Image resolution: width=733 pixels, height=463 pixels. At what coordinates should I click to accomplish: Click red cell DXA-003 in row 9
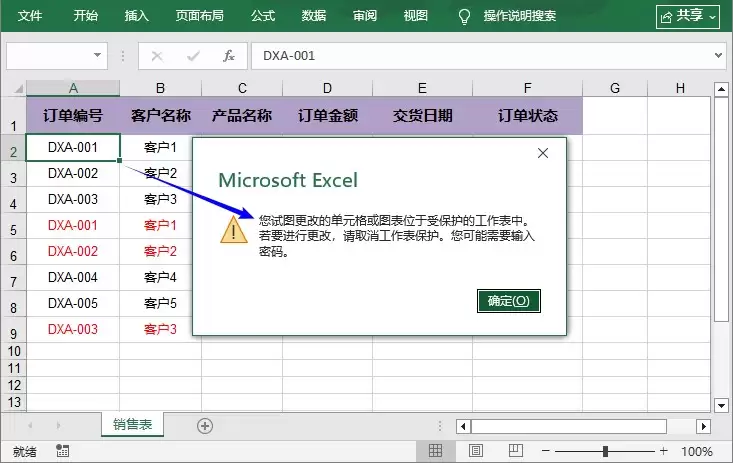coord(73,329)
